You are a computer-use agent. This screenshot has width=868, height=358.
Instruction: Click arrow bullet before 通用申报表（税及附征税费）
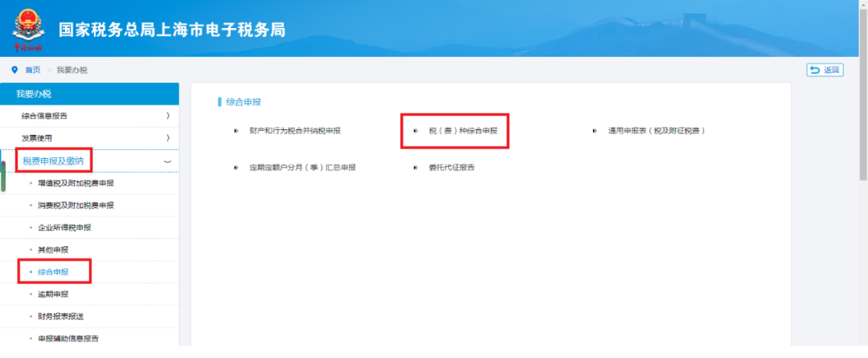[x=594, y=130]
